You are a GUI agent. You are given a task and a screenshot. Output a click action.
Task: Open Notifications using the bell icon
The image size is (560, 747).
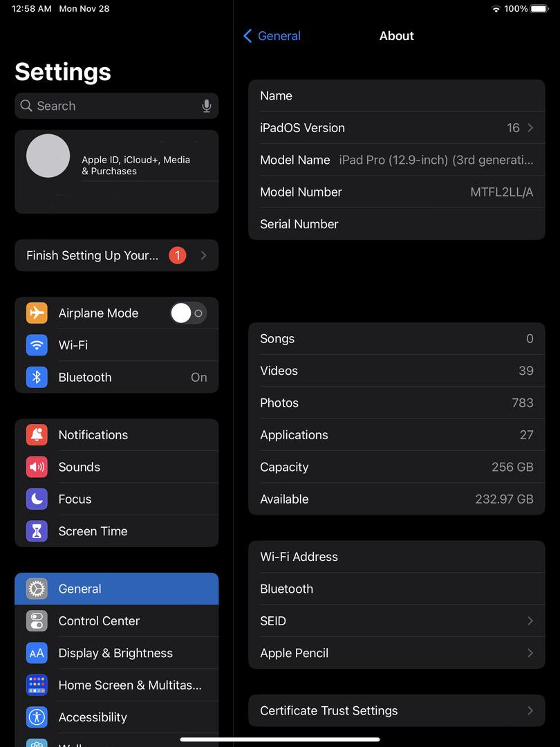[x=37, y=435]
